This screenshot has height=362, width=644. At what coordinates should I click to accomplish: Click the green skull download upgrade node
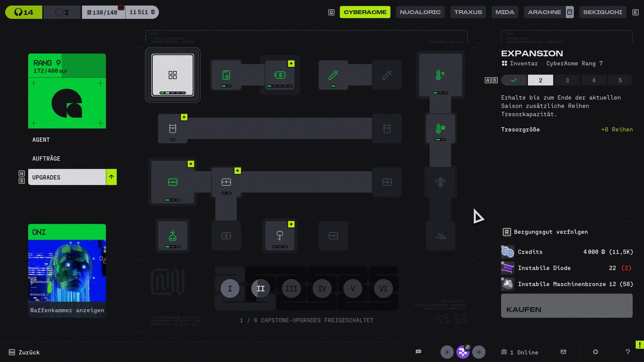(x=173, y=236)
